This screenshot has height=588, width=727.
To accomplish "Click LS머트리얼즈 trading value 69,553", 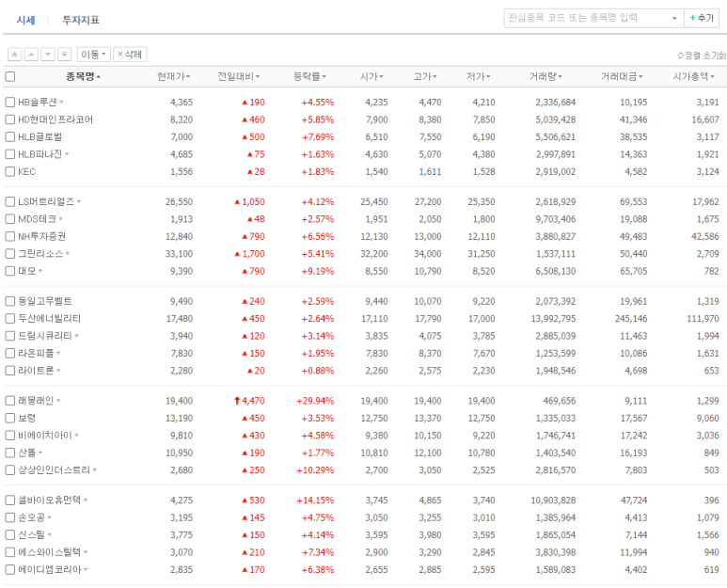I will pyautogui.click(x=633, y=201).
